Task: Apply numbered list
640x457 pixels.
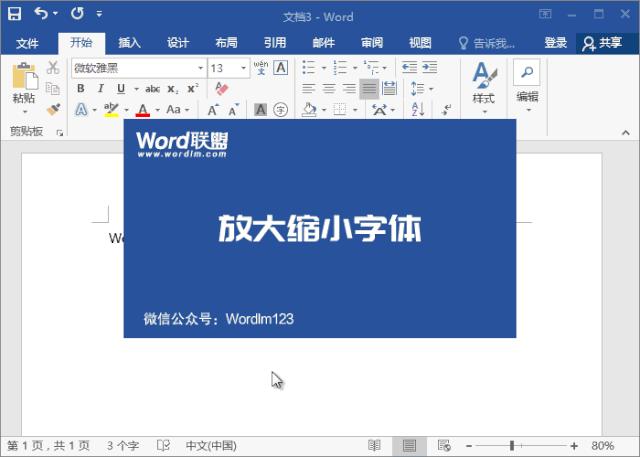Action: (x=340, y=67)
